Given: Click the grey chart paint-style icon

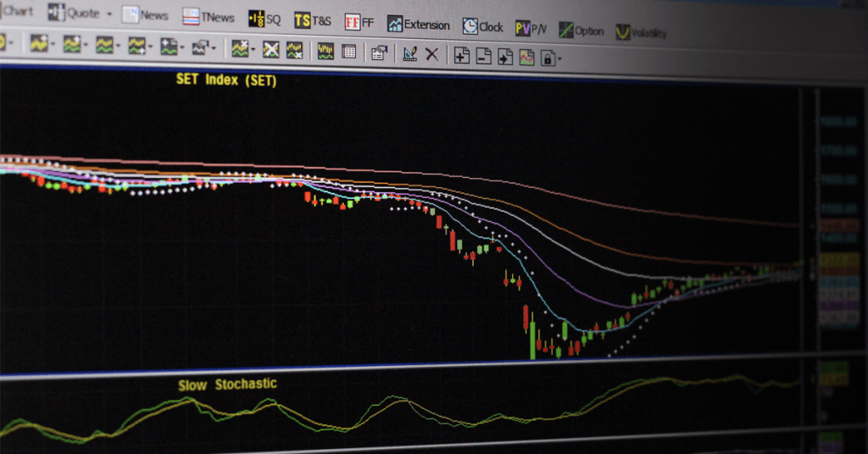Looking at the screenshot, I should click(x=200, y=48).
